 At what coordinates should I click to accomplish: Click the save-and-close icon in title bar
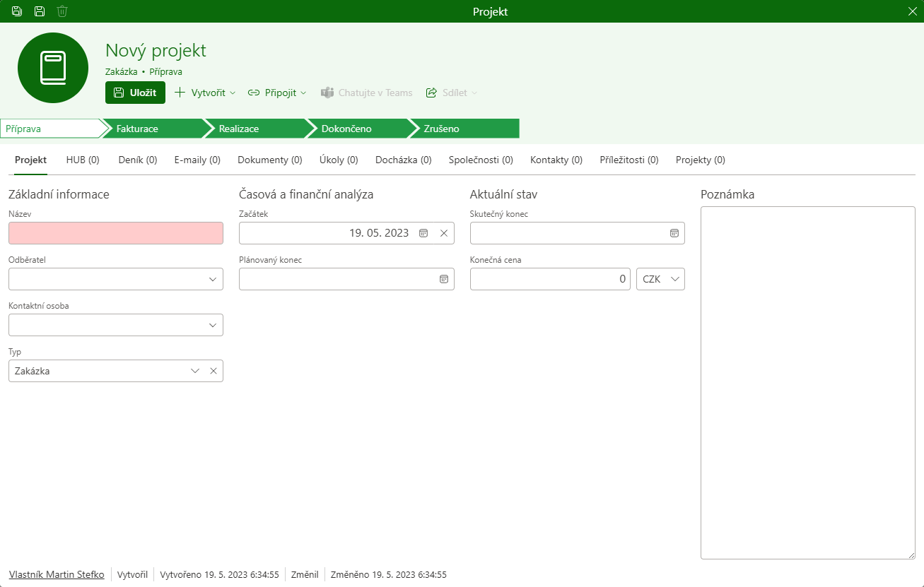[17, 11]
